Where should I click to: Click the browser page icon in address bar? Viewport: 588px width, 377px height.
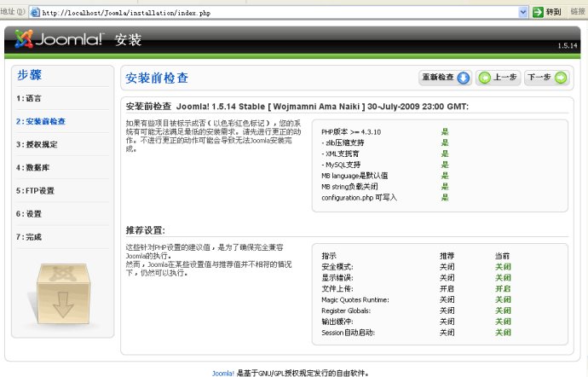point(35,13)
